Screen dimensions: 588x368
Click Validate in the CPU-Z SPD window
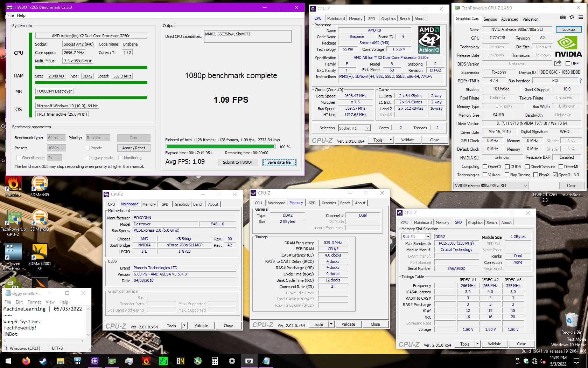click(495, 344)
